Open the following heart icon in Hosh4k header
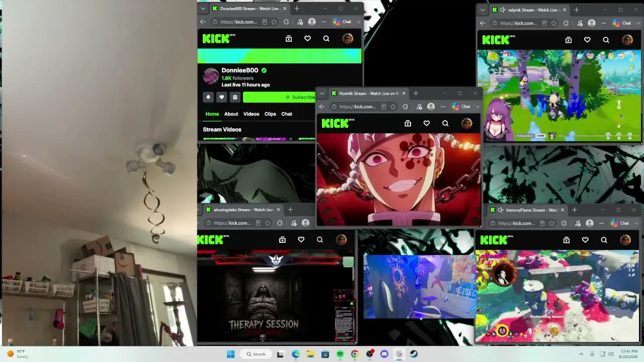 pos(427,123)
